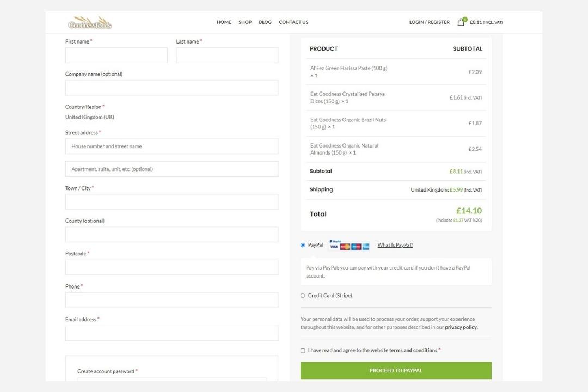Click the PayPal card logos image

click(349, 245)
